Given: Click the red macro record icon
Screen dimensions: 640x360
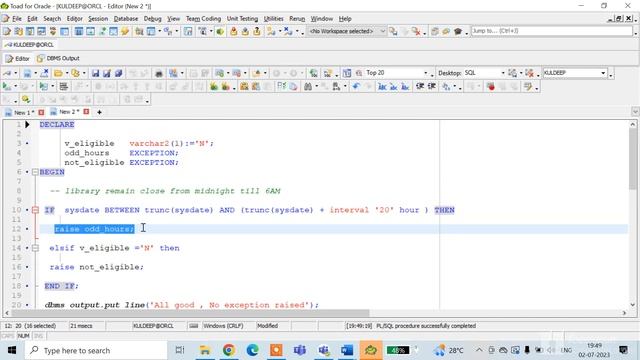Looking at the screenshot, I should pyautogui.click(x=491, y=87).
